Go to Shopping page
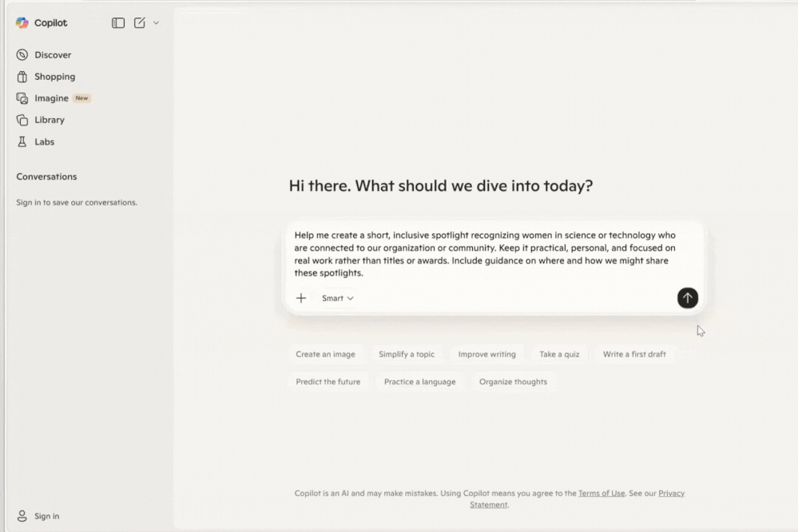Image resolution: width=798 pixels, height=532 pixels. 55,77
